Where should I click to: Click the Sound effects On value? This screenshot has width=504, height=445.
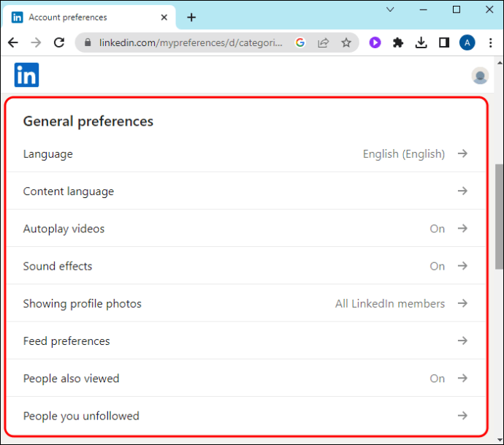437,266
